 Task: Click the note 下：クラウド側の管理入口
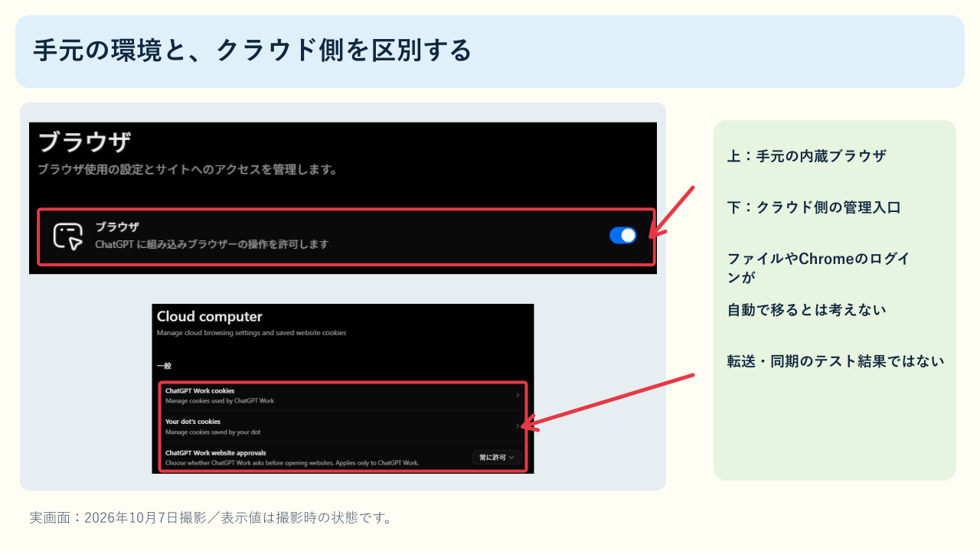point(814,207)
